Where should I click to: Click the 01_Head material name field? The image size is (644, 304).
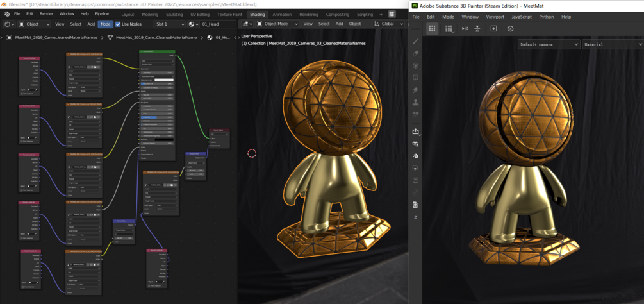pos(218,24)
